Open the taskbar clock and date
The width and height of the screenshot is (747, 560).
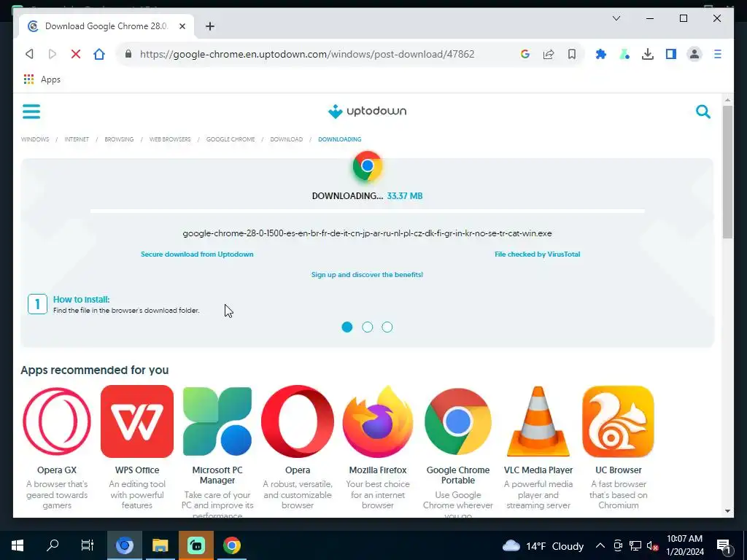coord(684,545)
